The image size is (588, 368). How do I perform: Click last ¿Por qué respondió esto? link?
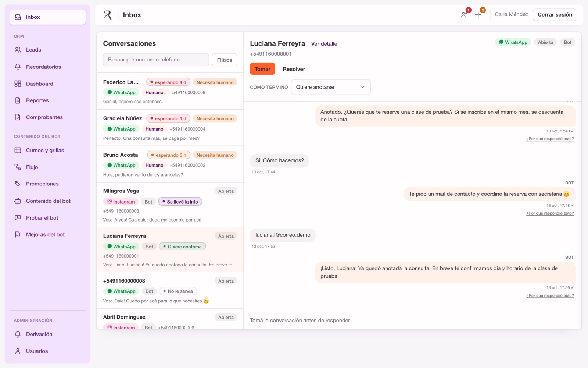(x=550, y=296)
